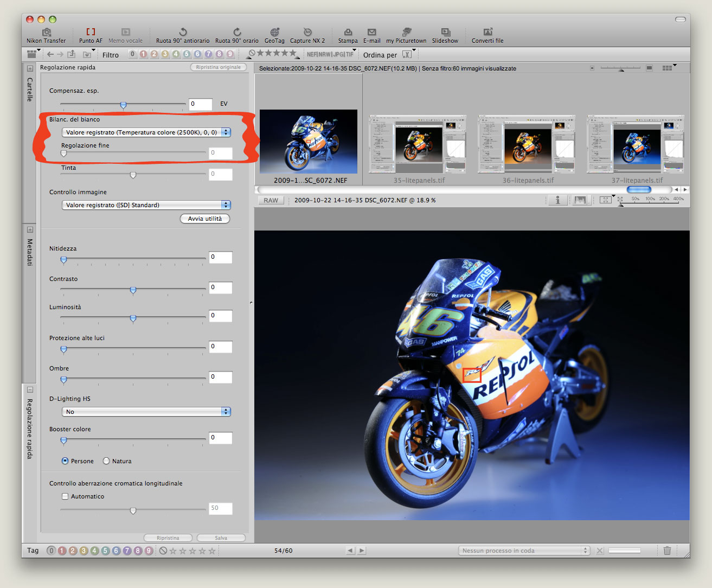712x588 pixels.
Task: Open the view mode dropdown left of Filtro
Action: (34, 54)
